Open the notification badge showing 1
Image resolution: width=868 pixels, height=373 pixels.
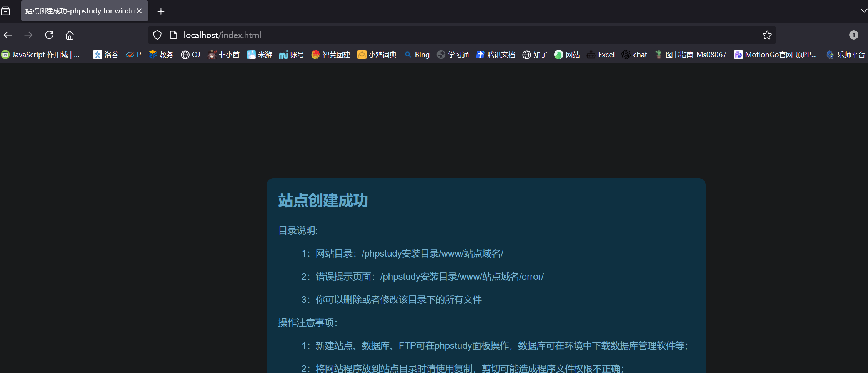854,35
